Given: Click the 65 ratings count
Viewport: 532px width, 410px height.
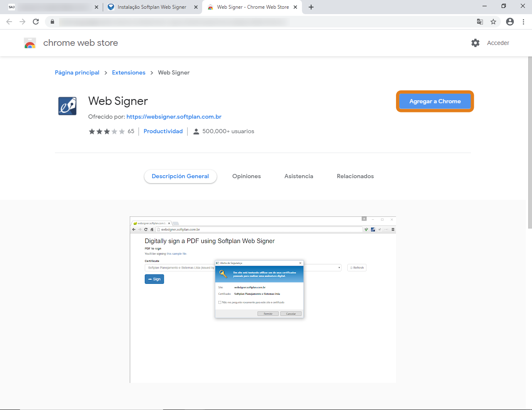Looking at the screenshot, I should [x=131, y=131].
